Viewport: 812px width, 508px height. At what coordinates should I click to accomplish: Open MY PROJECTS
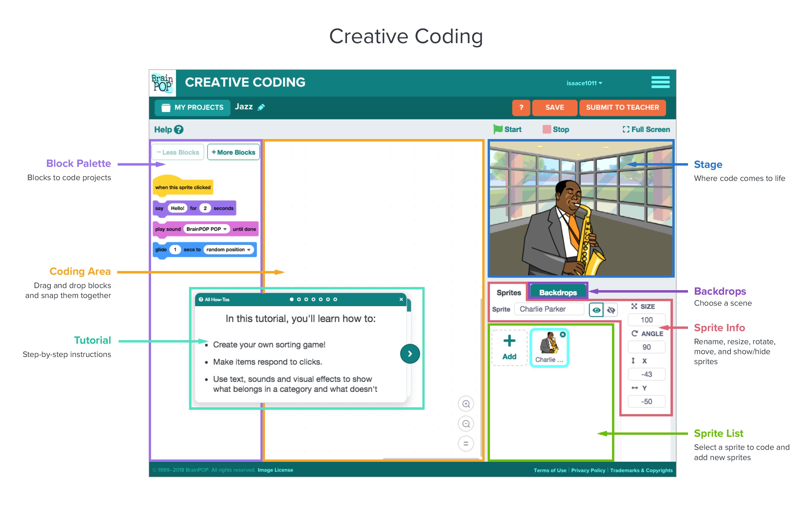tap(192, 107)
